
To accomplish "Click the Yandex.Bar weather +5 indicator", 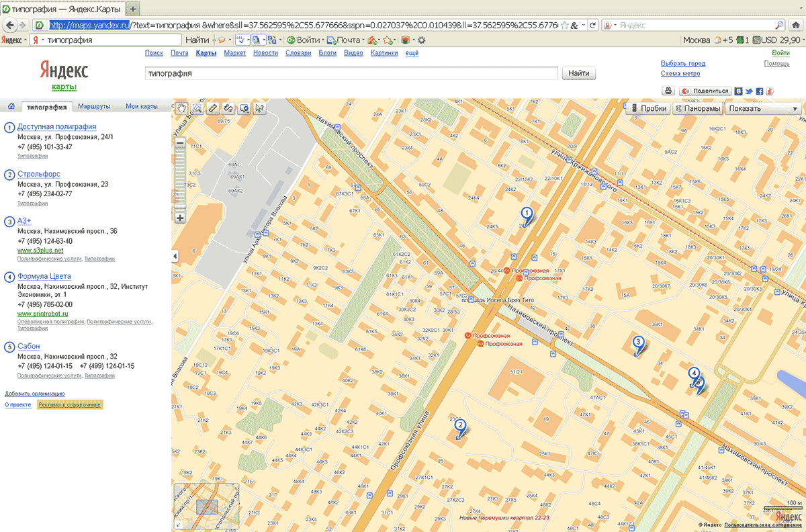I will [x=723, y=40].
